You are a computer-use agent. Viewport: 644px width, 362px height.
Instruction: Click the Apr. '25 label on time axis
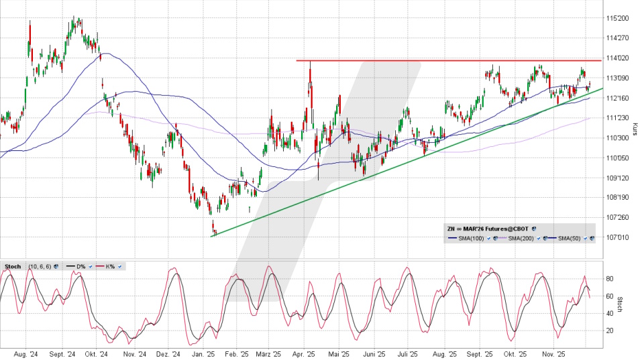pos(305,353)
